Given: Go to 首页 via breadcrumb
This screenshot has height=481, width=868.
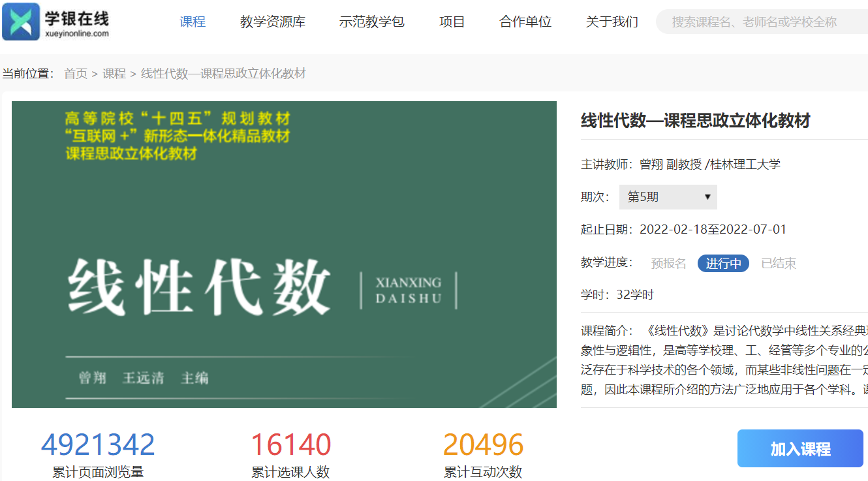Looking at the screenshot, I should coord(76,74).
